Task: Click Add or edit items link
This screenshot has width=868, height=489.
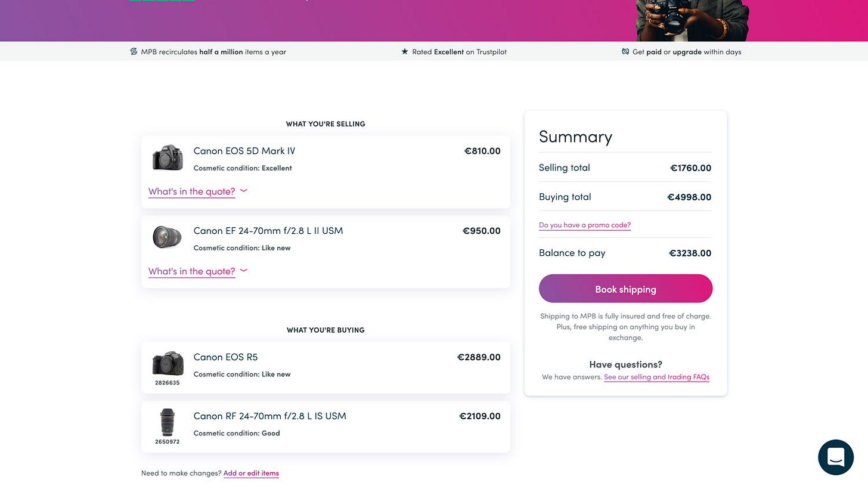Action: (x=251, y=473)
